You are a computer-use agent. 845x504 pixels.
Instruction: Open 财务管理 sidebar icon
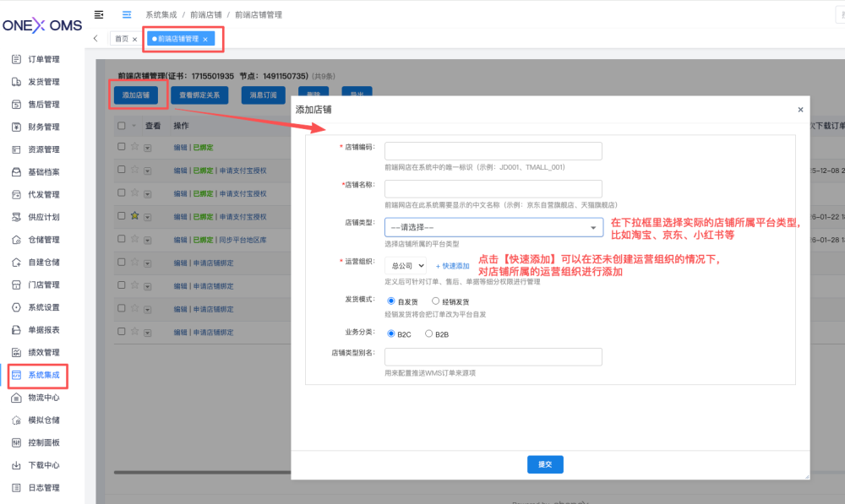[16, 127]
